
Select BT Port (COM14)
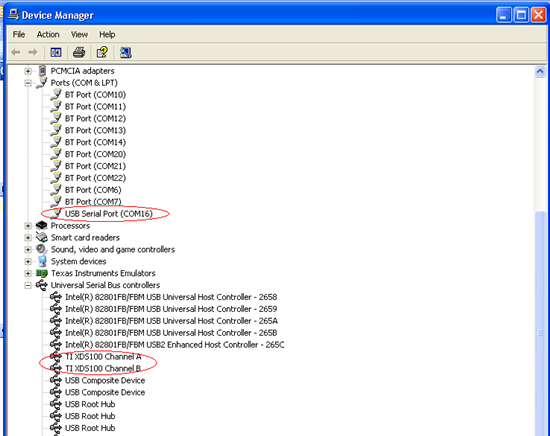click(x=95, y=142)
